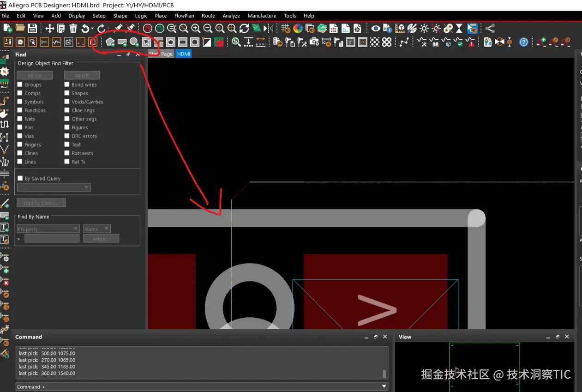Image resolution: width=582 pixels, height=392 pixels.
Task: Select the Shape Select arrow tool
Action: click(x=146, y=42)
